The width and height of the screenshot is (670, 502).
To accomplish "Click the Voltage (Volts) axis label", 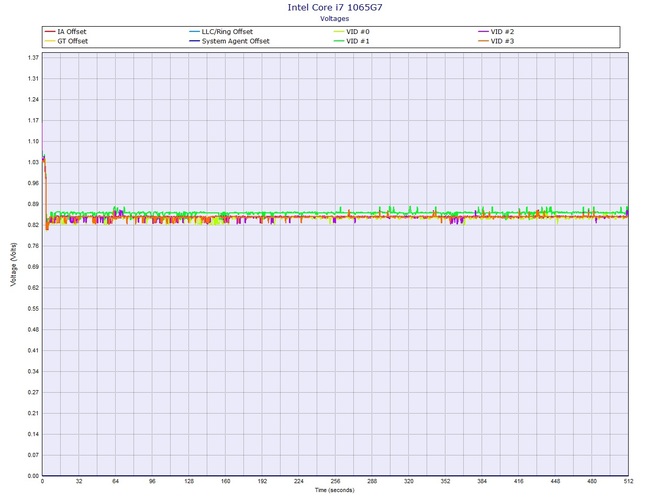I will click(14, 264).
